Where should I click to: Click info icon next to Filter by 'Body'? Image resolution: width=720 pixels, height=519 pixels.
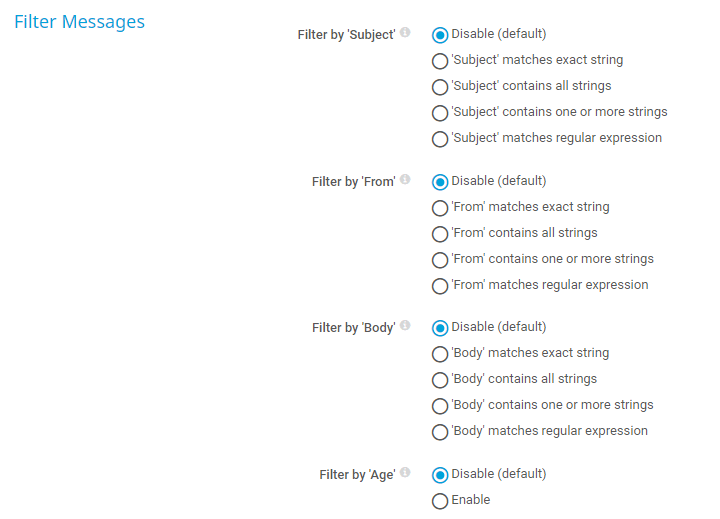(405, 326)
